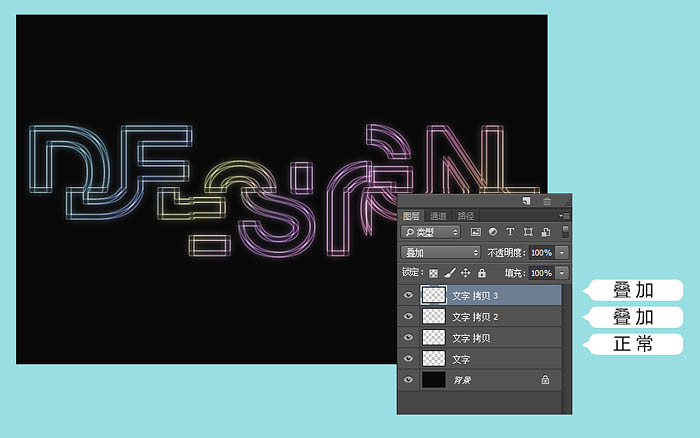The height and width of the screenshot is (438, 700).
Task: Filter layers by shape type
Action: click(528, 232)
